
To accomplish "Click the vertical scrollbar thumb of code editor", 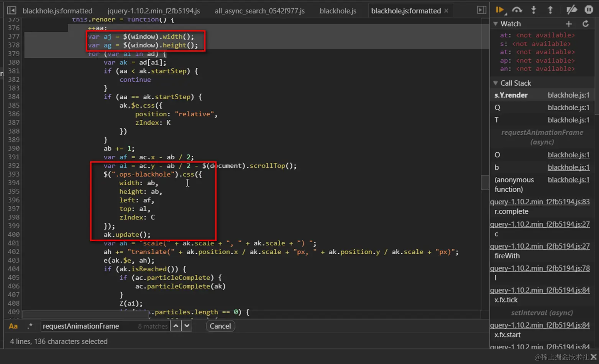I will coord(485,182).
